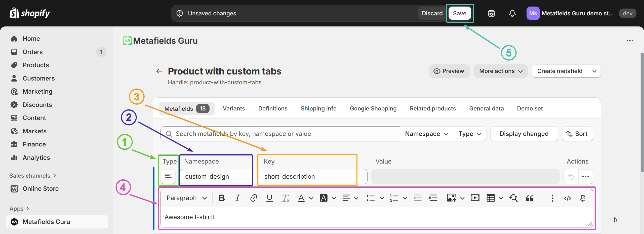Open the Paragraph style dropdown
Screen dimensions: 644x234
pyautogui.click(x=186, y=198)
